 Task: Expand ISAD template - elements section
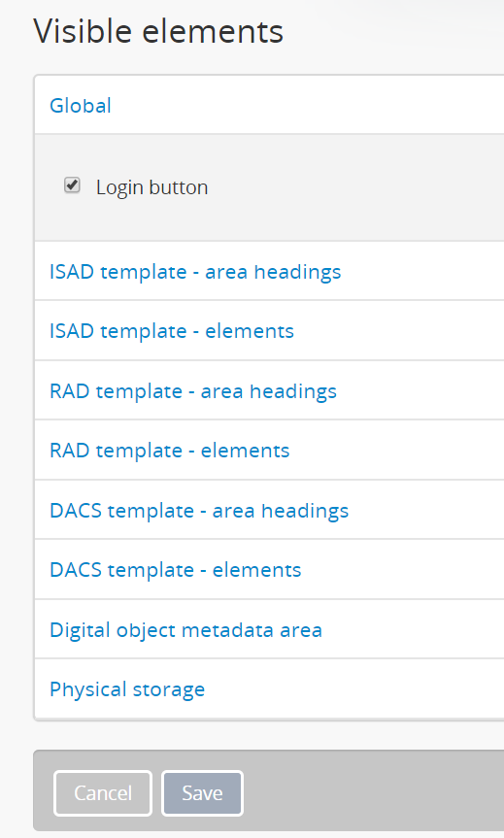click(x=172, y=331)
